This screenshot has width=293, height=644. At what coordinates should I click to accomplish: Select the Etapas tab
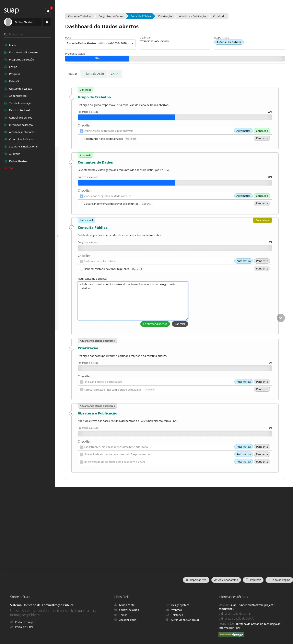tap(73, 74)
